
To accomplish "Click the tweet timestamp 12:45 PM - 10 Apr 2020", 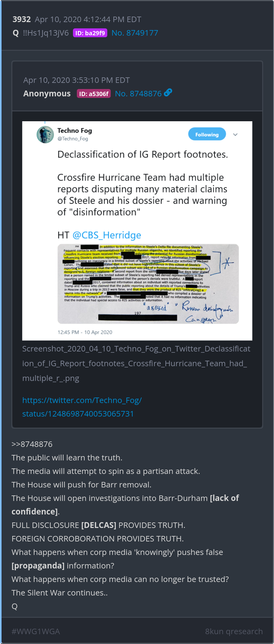I will [85, 332].
